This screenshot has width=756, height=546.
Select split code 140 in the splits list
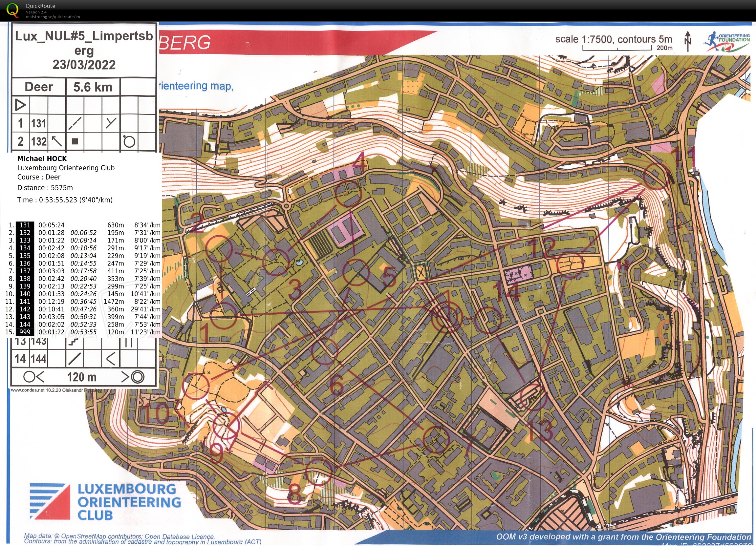pos(25,294)
